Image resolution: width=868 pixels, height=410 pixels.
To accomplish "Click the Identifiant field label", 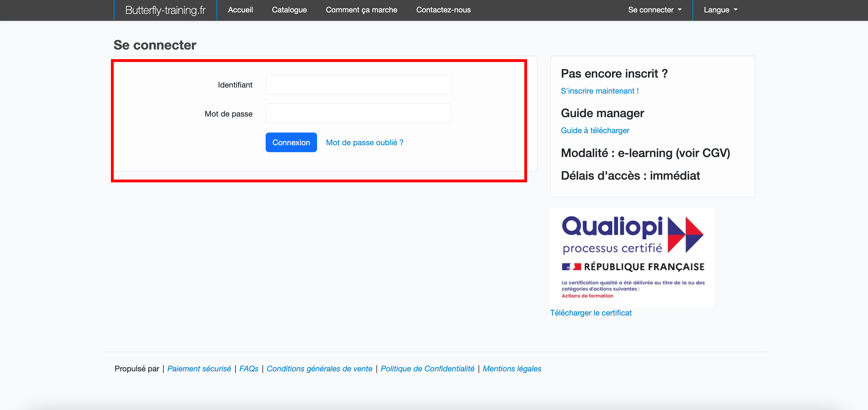I will 235,85.
